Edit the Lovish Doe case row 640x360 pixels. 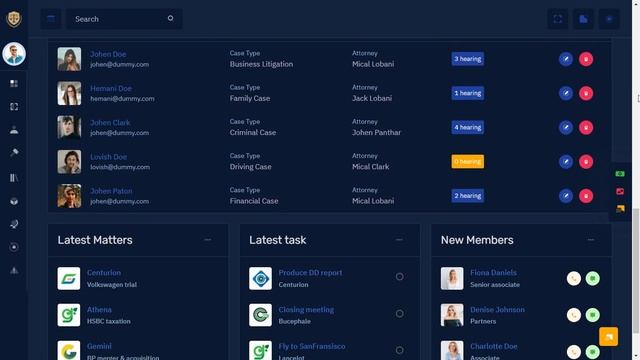(x=566, y=162)
